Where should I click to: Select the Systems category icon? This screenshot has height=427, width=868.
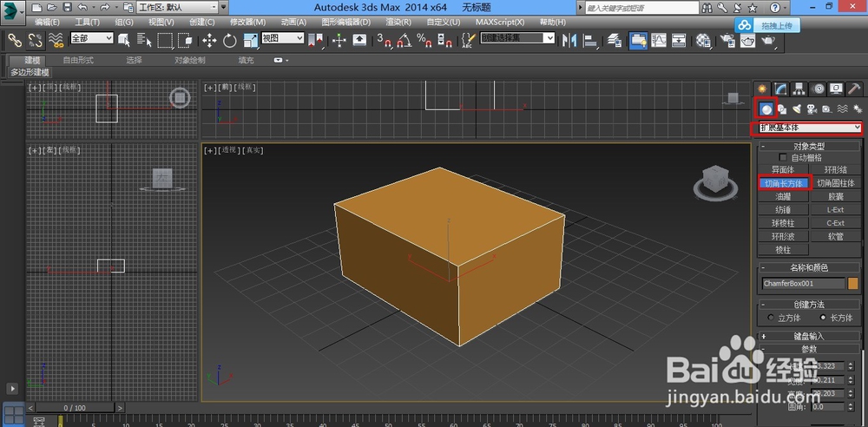(x=858, y=109)
